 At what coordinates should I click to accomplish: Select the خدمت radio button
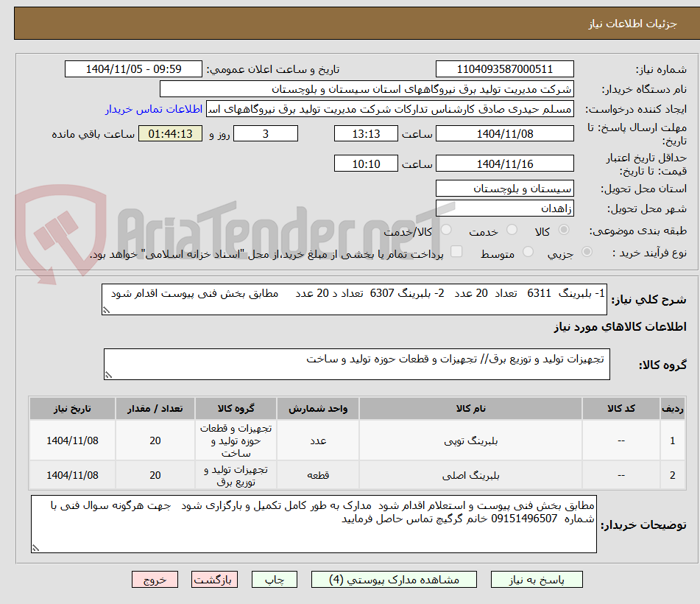(x=512, y=230)
